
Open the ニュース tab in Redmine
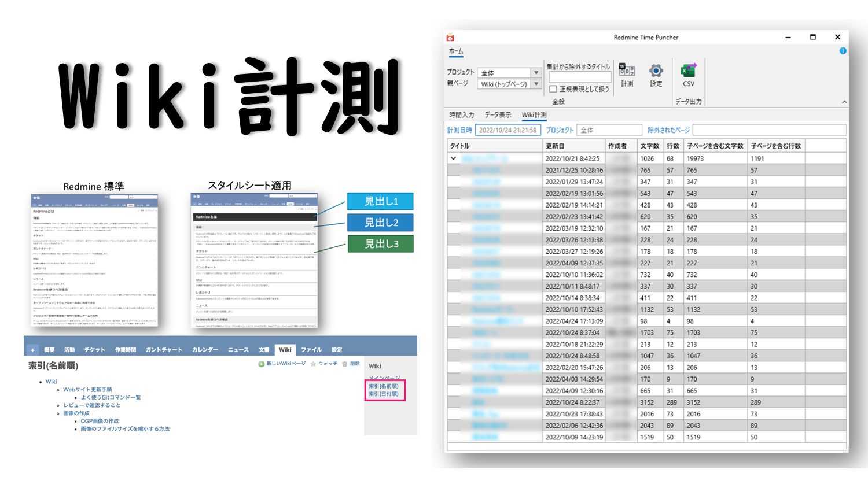pyautogui.click(x=238, y=350)
